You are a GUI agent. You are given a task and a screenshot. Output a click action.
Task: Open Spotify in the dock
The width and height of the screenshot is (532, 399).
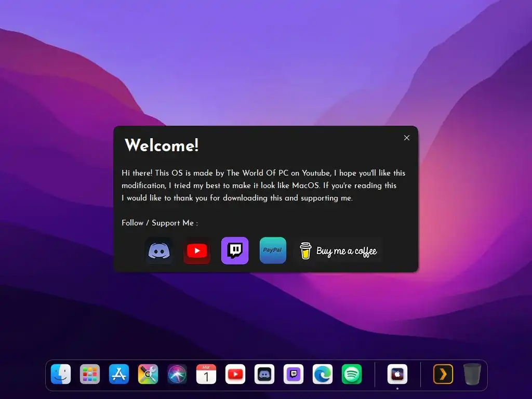click(352, 374)
